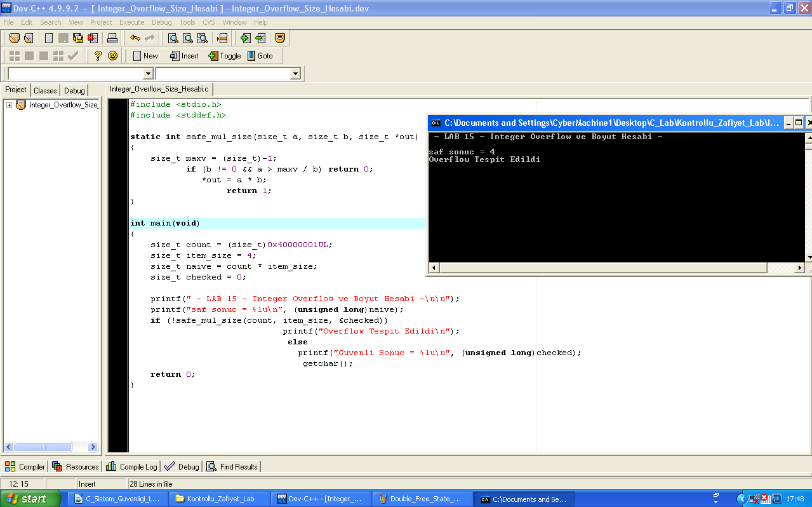Screen dimensions: 812x507
Task: Switch to Kontrollu_Zafiyet_Lab taskbar folder
Action: [220, 499]
